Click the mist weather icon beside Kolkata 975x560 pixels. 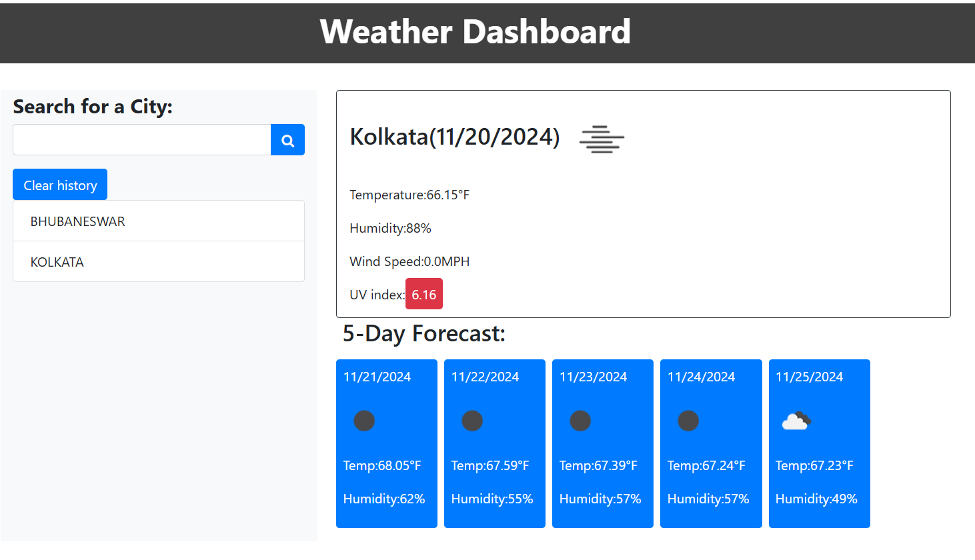coord(602,139)
